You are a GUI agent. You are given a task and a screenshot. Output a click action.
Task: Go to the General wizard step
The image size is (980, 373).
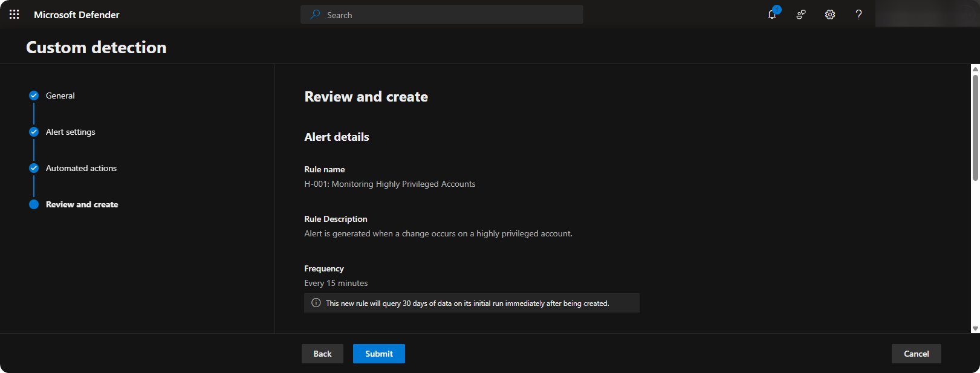[x=60, y=96]
